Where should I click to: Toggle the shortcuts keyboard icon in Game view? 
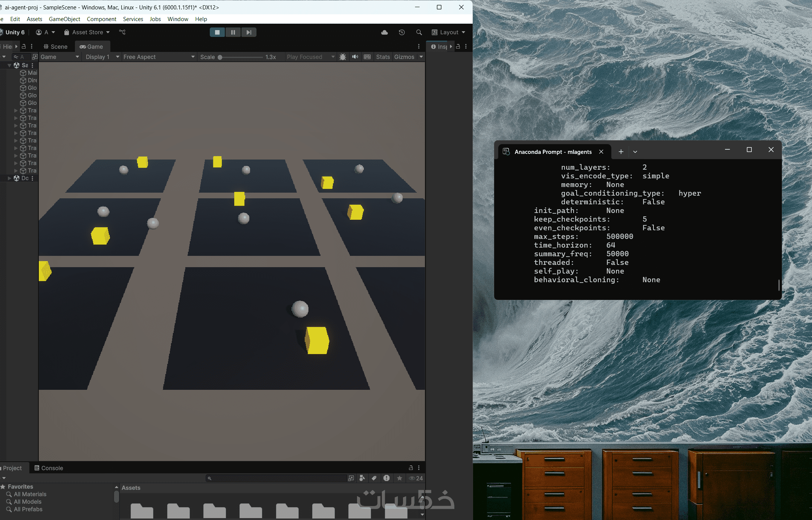[x=367, y=57]
